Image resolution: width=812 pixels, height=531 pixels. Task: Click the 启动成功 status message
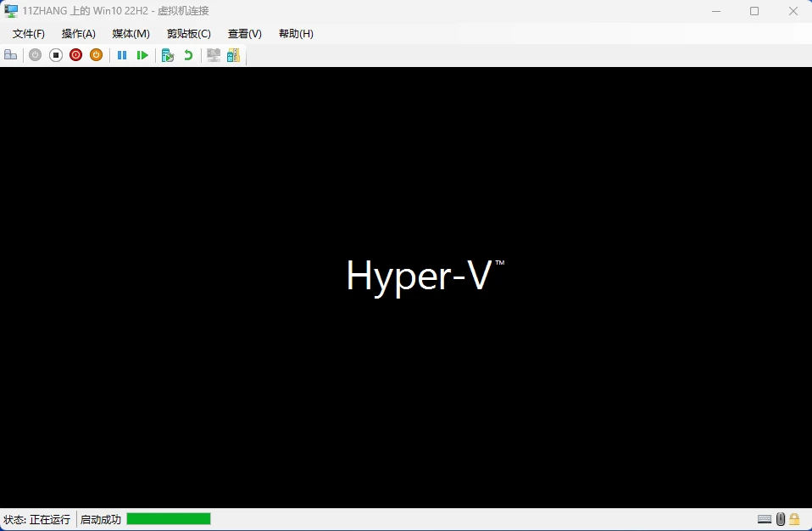click(x=101, y=520)
